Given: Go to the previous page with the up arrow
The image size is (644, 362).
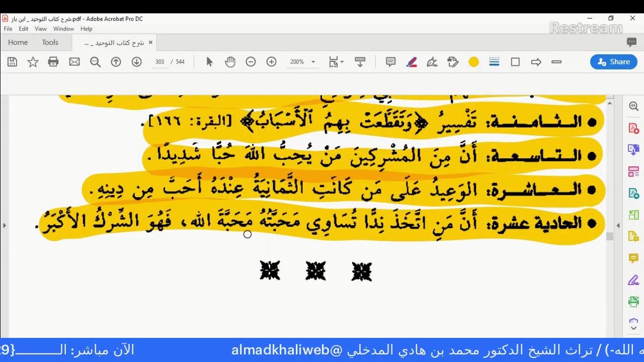Looking at the screenshot, I should tap(116, 62).
